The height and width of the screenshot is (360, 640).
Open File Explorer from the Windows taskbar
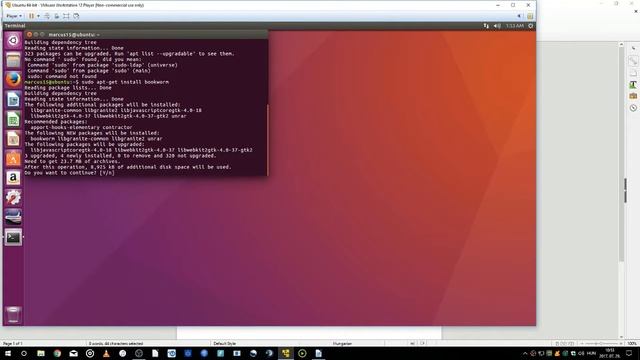coord(41,353)
